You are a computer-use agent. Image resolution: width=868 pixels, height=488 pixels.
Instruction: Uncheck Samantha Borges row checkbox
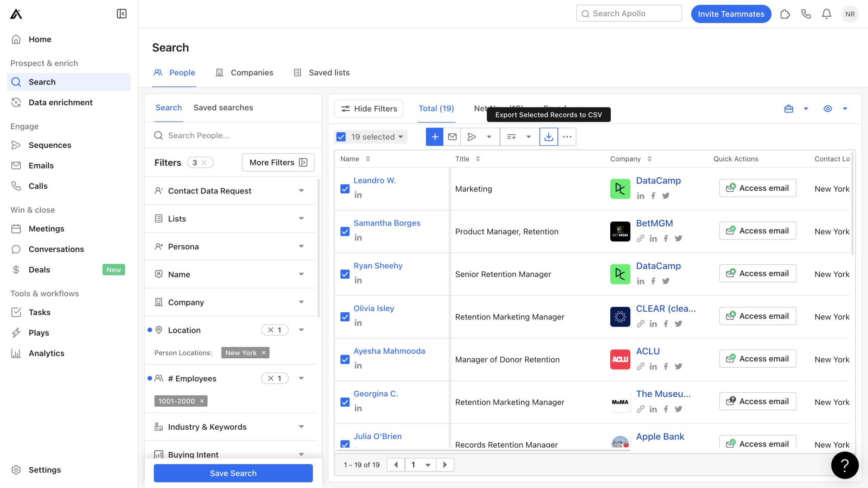point(345,231)
